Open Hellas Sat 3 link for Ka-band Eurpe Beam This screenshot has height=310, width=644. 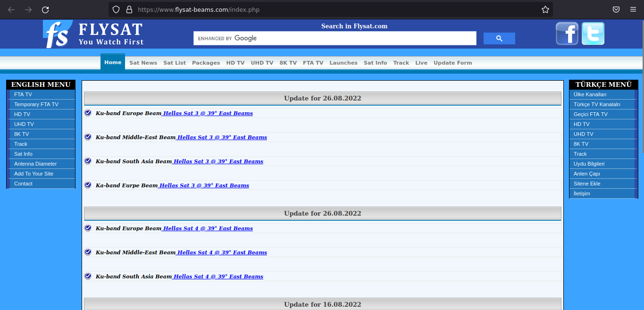point(203,185)
